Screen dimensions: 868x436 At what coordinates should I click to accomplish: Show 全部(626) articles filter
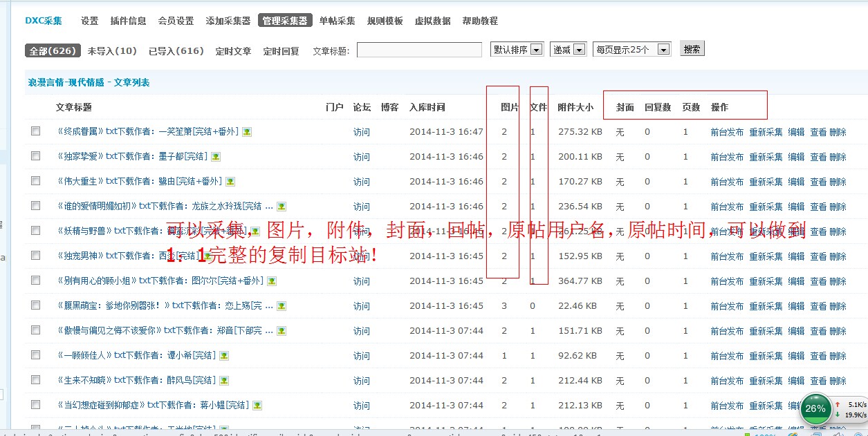coord(51,51)
